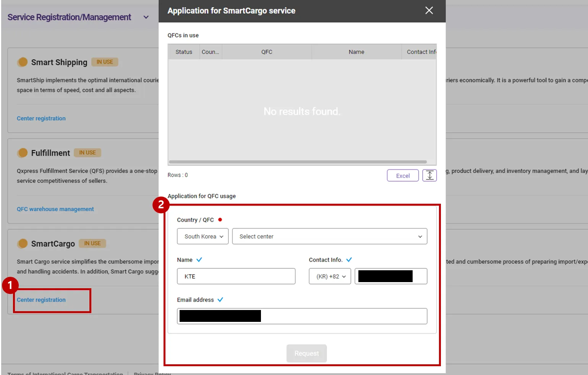
Task: Click the Coun... column header
Action: click(x=211, y=52)
